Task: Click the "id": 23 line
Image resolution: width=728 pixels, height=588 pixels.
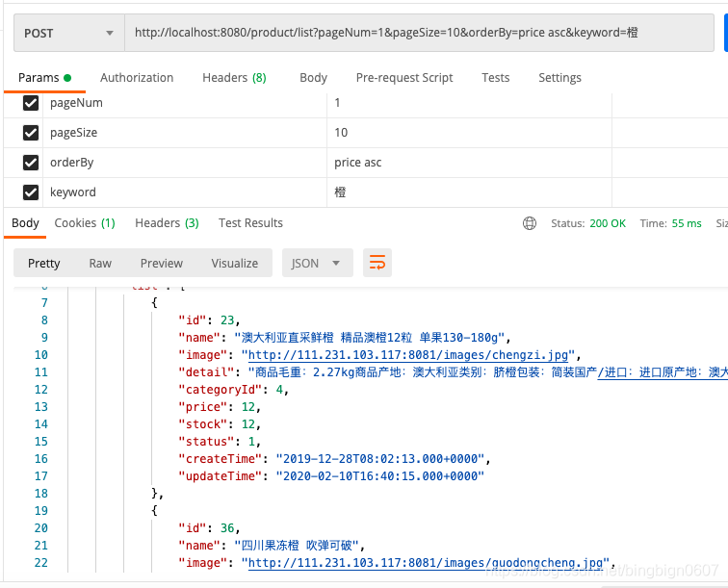Action: pos(209,320)
